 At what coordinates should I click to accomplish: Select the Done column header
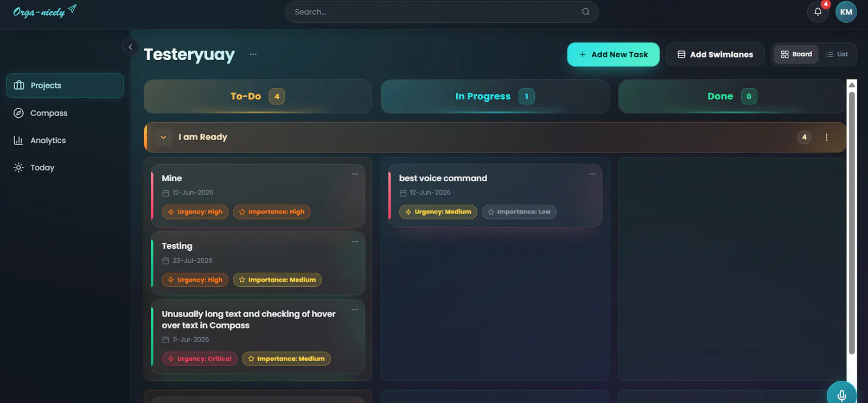pyautogui.click(x=732, y=96)
